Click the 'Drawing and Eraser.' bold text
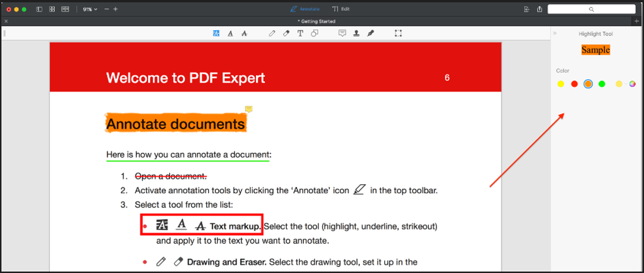Image resolution: width=644 pixels, height=273 pixels. coord(227,262)
